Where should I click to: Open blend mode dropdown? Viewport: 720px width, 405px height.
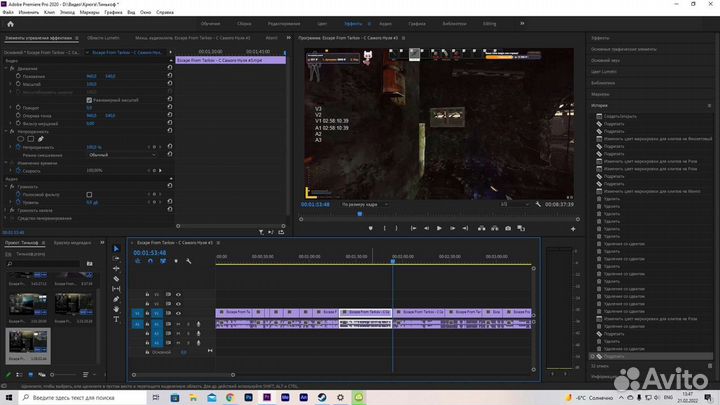(122, 155)
